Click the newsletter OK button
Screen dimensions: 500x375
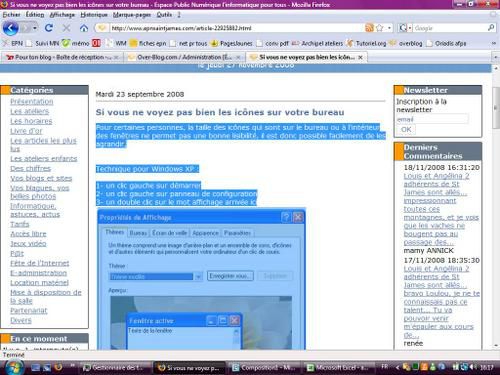406,130
